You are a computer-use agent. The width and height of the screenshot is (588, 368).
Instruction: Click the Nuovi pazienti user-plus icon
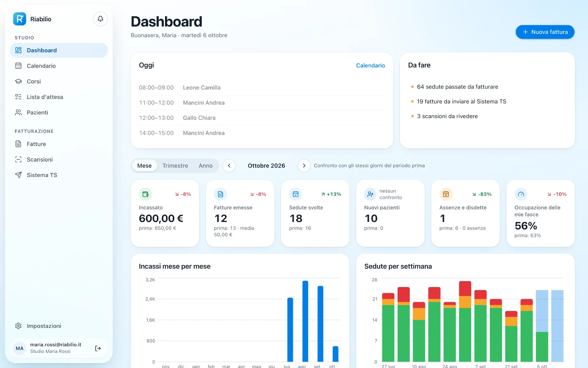[x=370, y=194]
